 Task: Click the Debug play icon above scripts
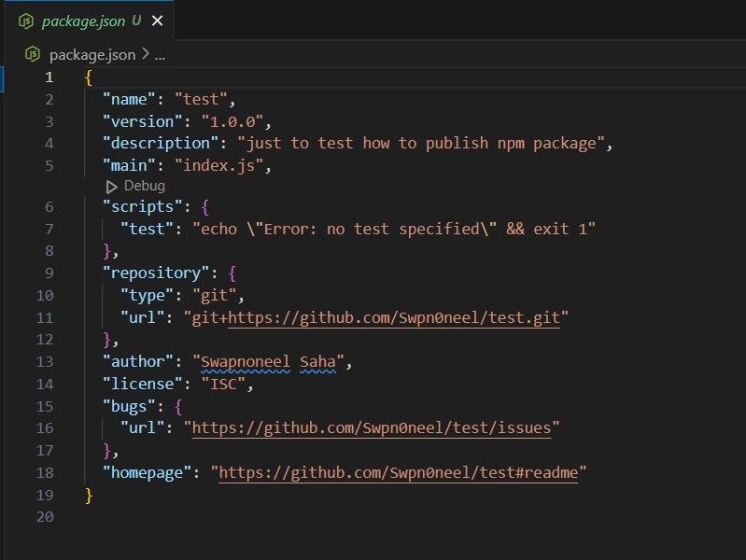pos(111,187)
